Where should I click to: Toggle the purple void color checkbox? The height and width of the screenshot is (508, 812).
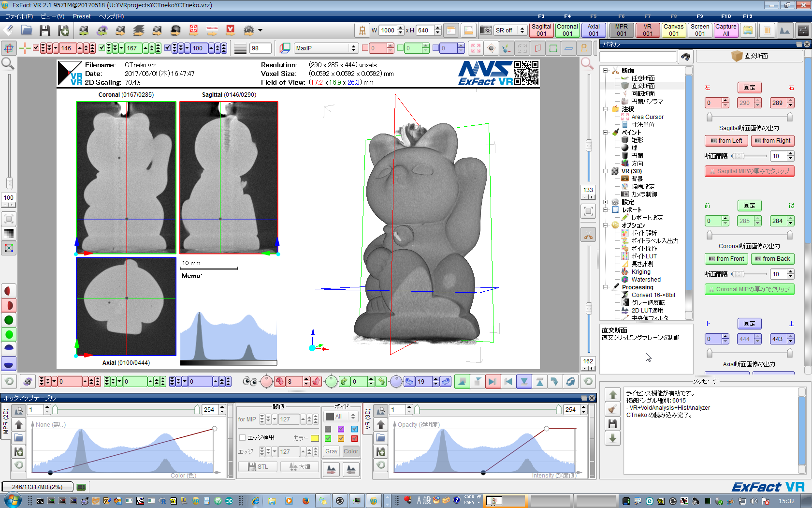coord(341,429)
